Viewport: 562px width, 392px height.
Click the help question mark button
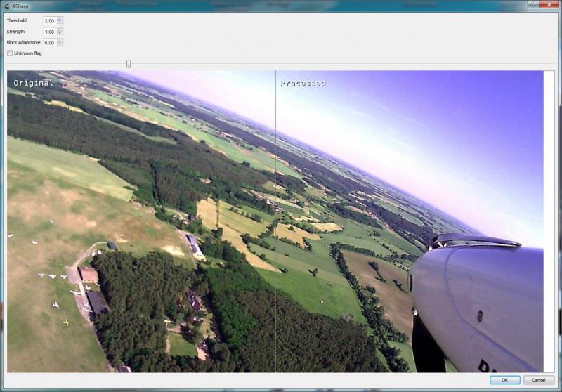pos(535,5)
